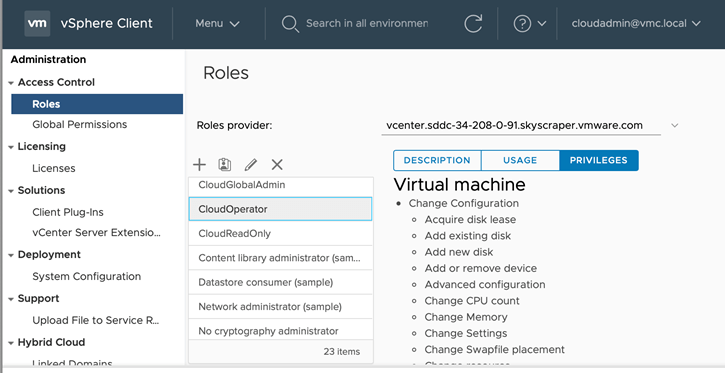Select the CloudReadOnly role
The image size is (725, 373).
[280, 233]
